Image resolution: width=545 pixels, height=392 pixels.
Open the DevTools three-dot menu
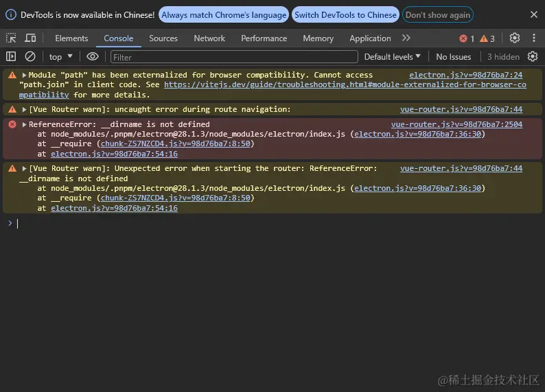point(534,38)
